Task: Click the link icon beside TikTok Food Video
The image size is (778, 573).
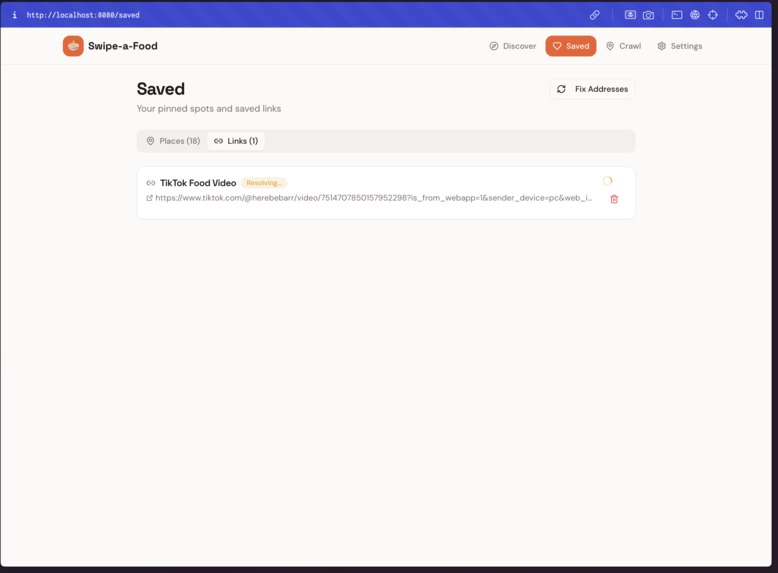Action: (151, 183)
